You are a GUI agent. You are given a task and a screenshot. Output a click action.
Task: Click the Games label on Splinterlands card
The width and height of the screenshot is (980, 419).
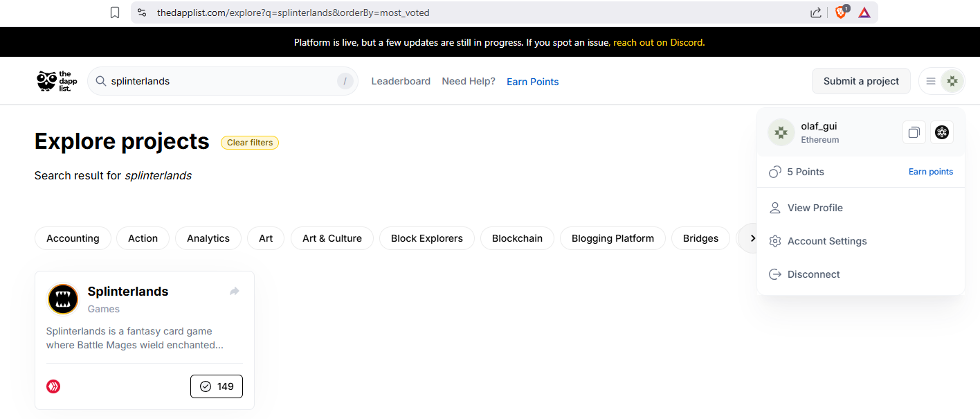[104, 309]
